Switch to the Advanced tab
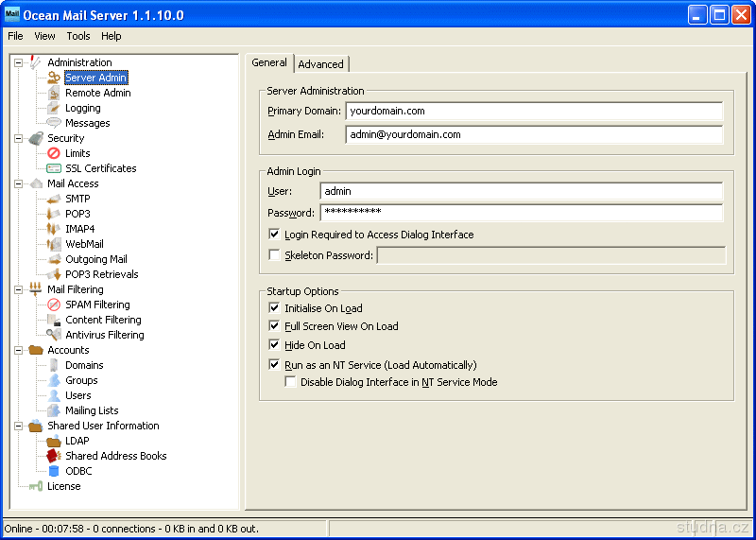Image resolution: width=756 pixels, height=540 pixels. coord(320,64)
